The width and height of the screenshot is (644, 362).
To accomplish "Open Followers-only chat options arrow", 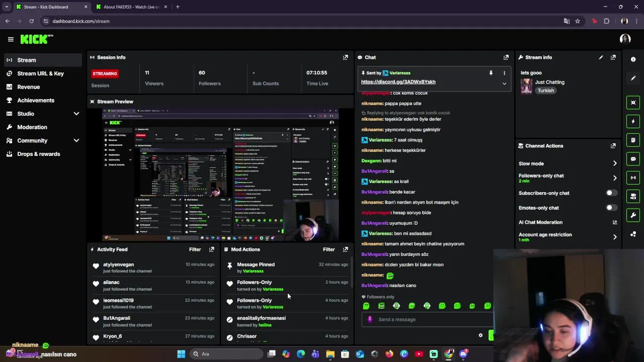I will pyautogui.click(x=614, y=178).
